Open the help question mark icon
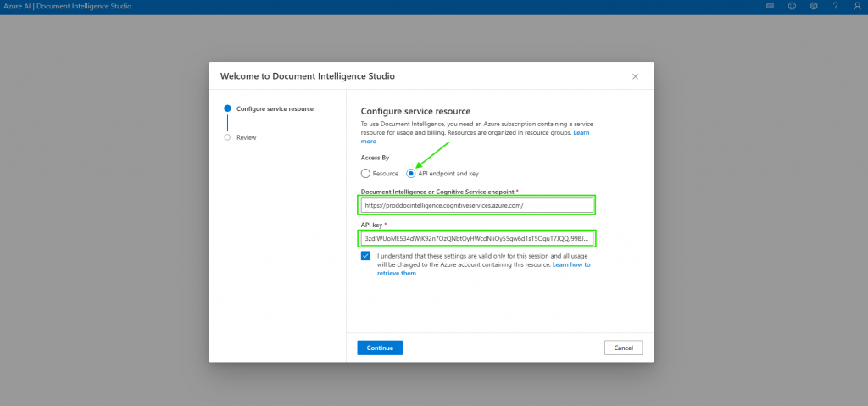Screen dimensions: 868x406 (836, 6)
